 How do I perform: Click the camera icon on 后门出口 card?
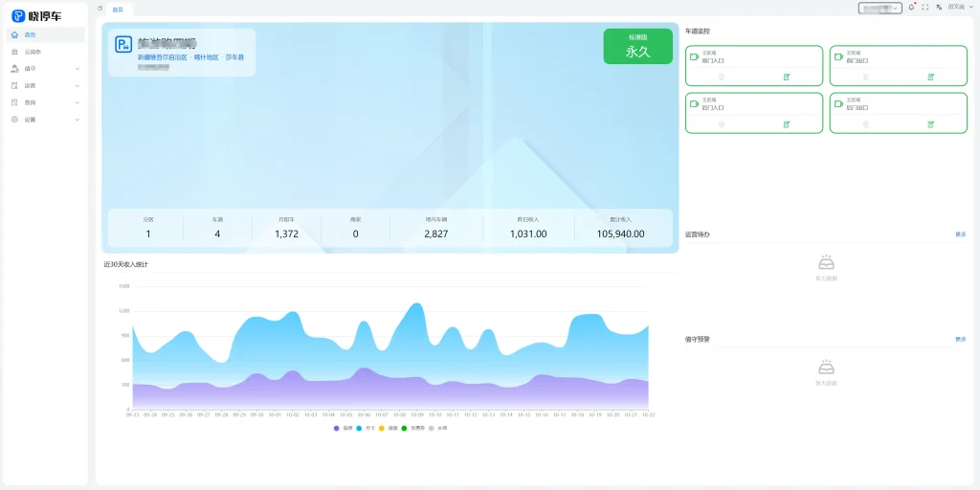coord(838,103)
